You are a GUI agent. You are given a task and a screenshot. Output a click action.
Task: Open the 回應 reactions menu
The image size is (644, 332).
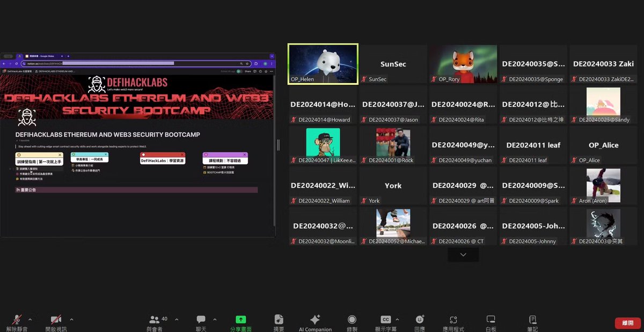click(x=420, y=323)
